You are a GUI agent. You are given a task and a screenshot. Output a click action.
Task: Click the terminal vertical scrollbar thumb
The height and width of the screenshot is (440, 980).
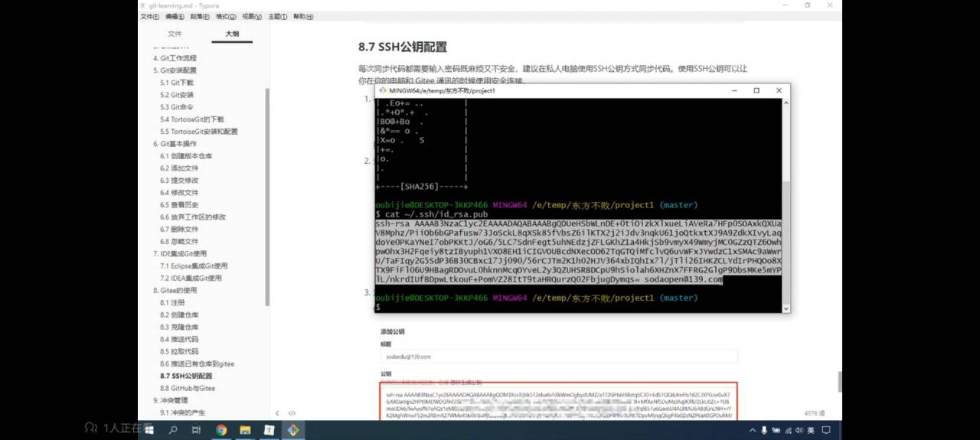point(786,243)
